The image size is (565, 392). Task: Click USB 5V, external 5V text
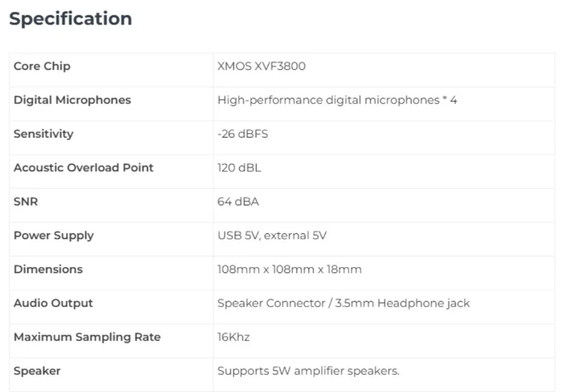click(x=272, y=236)
